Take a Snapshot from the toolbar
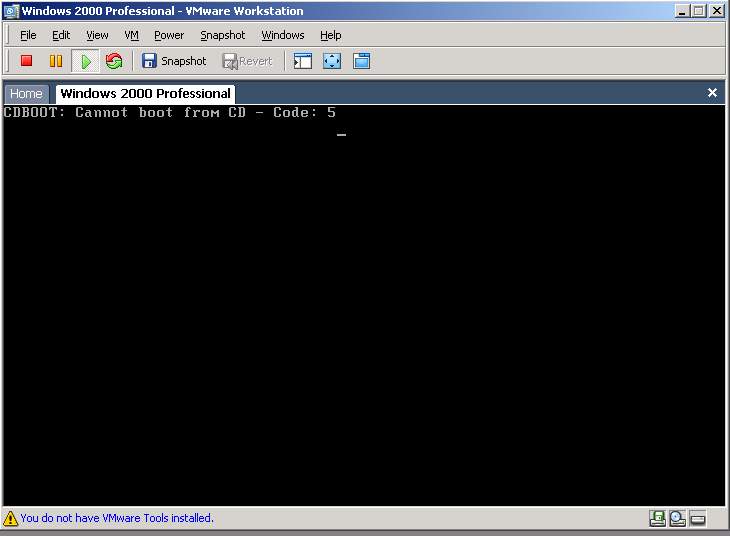Screen dimensions: 730x536 coord(174,61)
